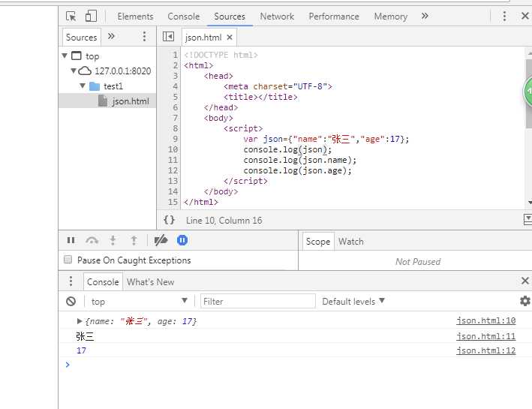
Task: Collapse the 127.0.0.1:8020 tree node
Action: [x=74, y=71]
